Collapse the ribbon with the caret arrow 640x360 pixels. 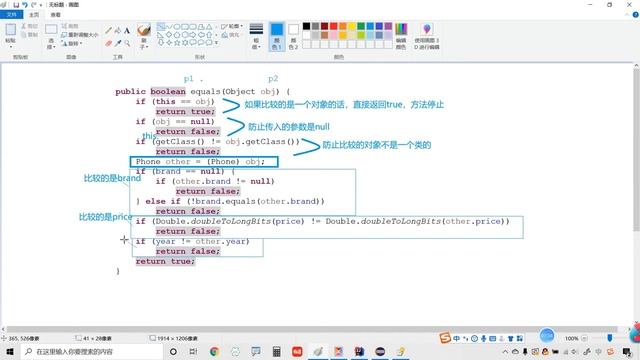pyautogui.click(x=627, y=15)
